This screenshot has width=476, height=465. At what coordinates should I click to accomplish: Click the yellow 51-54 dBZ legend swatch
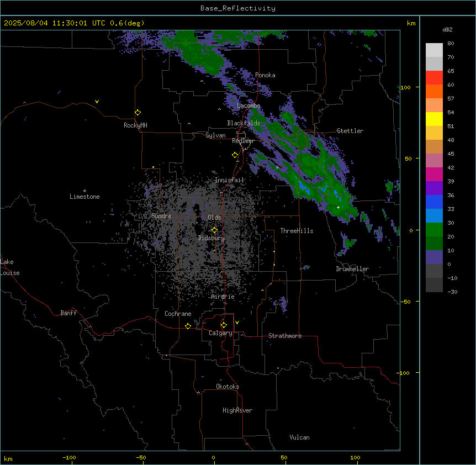[434, 119]
